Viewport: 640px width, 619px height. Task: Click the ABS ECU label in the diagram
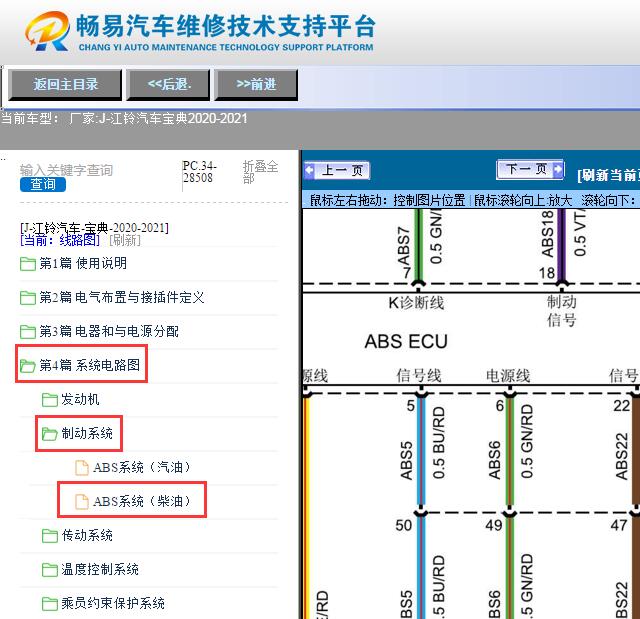pyautogui.click(x=406, y=341)
